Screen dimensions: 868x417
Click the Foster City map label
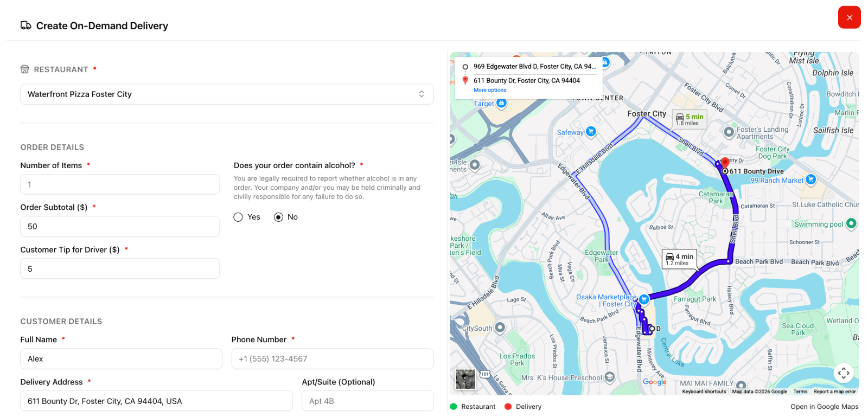click(x=647, y=114)
